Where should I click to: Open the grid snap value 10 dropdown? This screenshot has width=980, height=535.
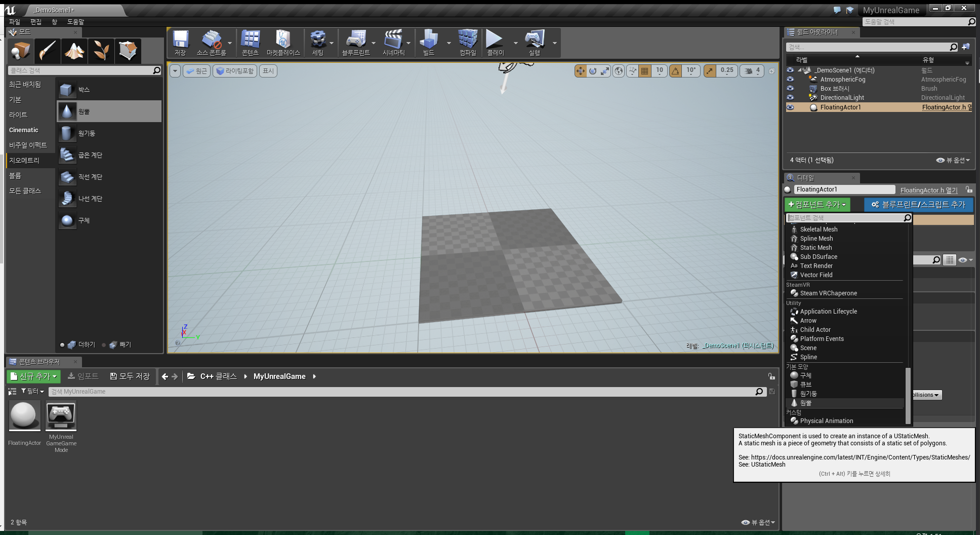pos(660,71)
